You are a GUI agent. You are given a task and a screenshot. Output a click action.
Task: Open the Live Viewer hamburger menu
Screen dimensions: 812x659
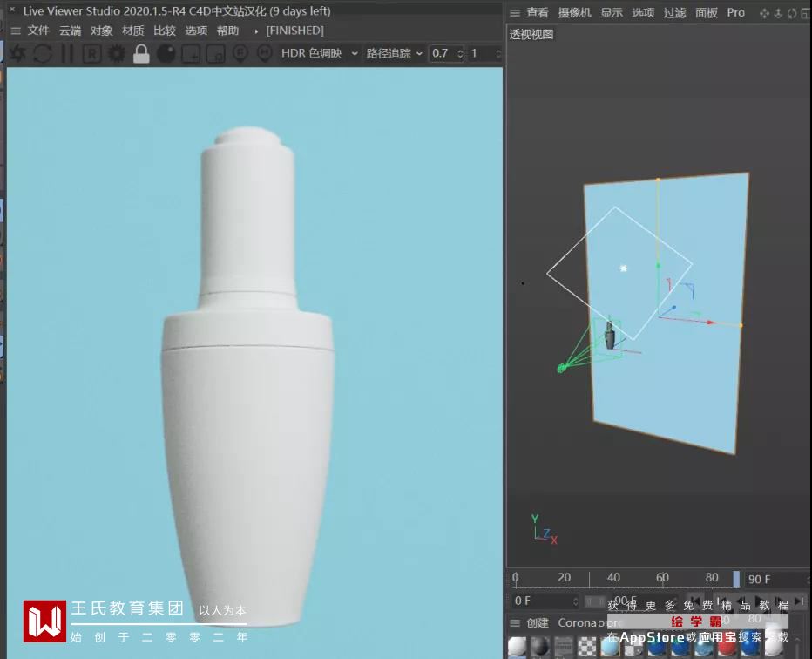point(16,31)
